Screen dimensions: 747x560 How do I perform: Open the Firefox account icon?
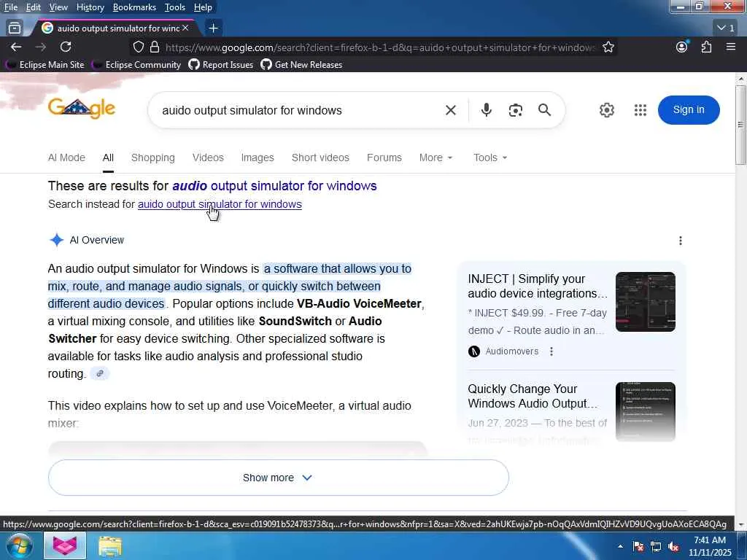[682, 47]
